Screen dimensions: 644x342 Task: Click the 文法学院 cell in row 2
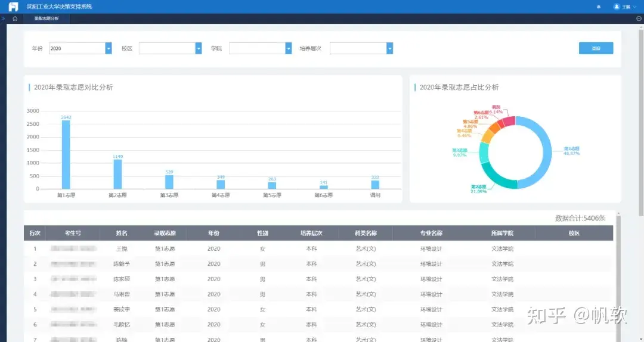coord(502,264)
